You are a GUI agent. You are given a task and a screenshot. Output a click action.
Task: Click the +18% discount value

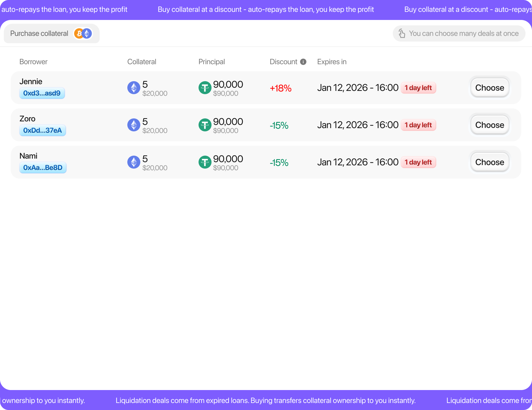(281, 88)
